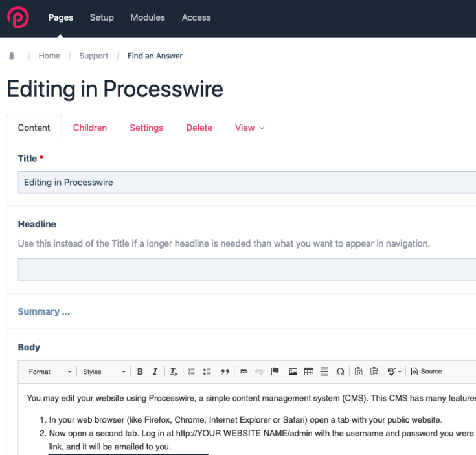476x455 pixels.
Task: Click the unlink icon
Action: 259,372
